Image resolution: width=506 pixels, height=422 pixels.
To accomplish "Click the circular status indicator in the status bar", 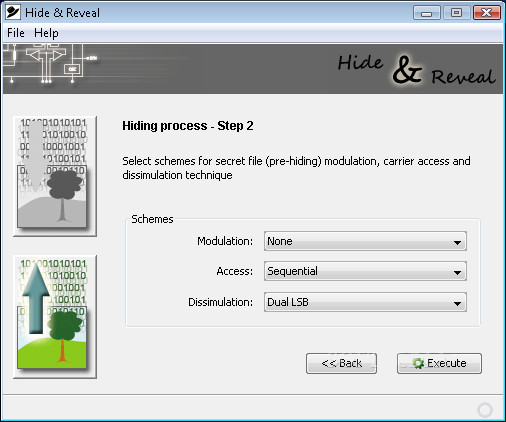I will [x=485, y=410].
